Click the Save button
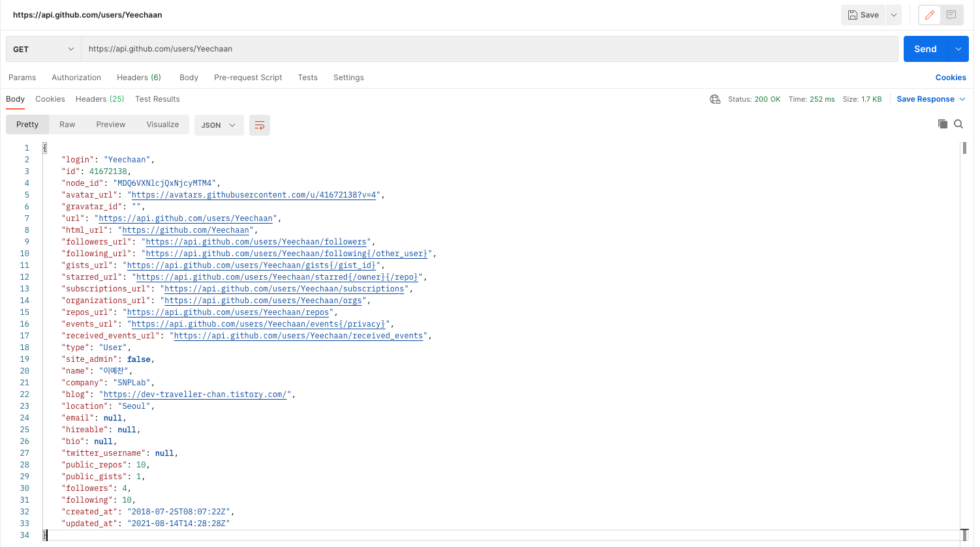Viewport: 980px width, 547px height. click(x=863, y=15)
